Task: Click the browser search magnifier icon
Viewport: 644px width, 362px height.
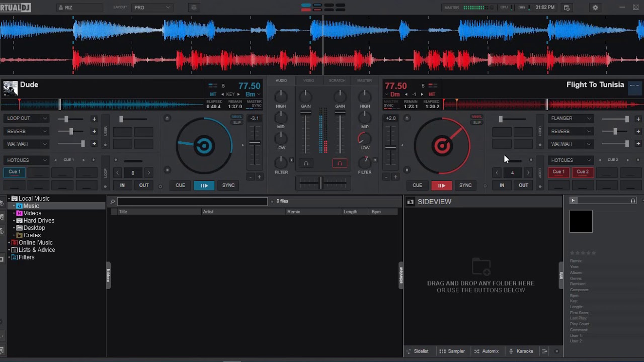Action: 113,202
